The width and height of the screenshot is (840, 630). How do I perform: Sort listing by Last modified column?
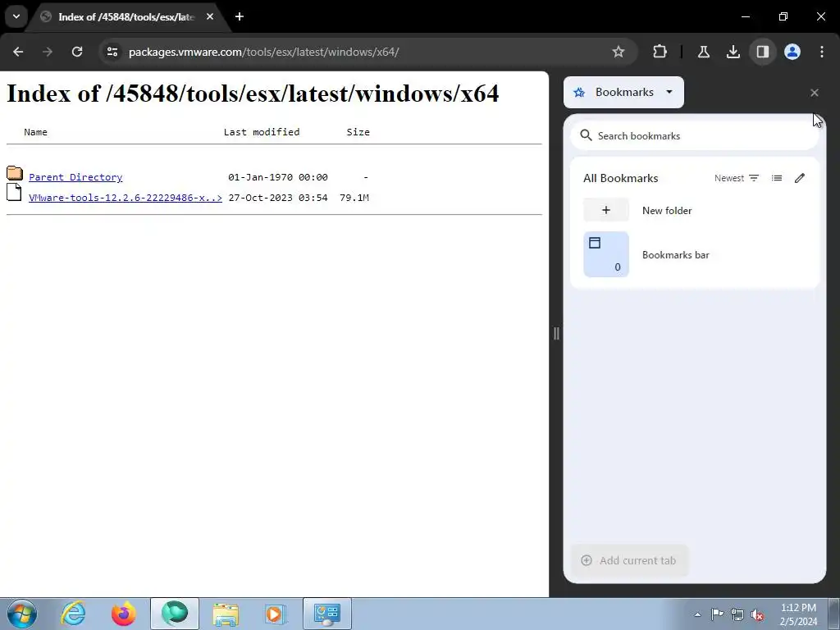262,132
